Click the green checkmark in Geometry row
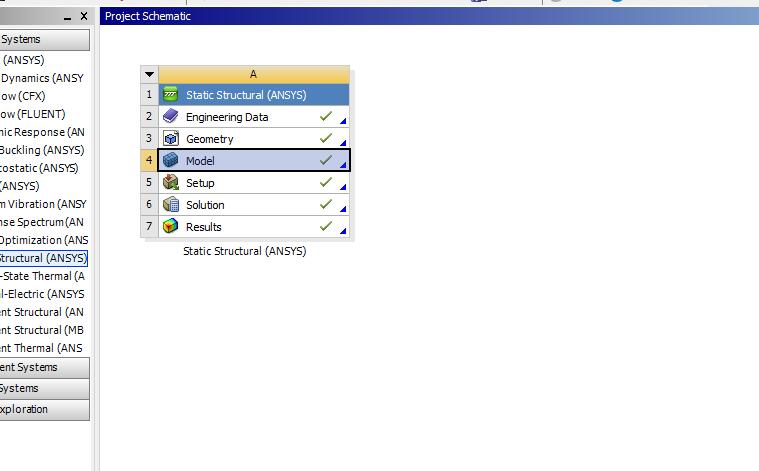The image size is (759, 471). coord(326,138)
